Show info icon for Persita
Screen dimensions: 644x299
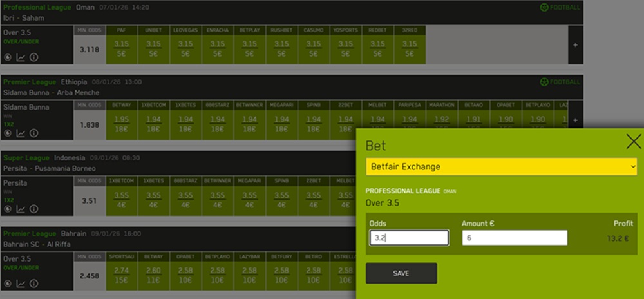point(33,209)
